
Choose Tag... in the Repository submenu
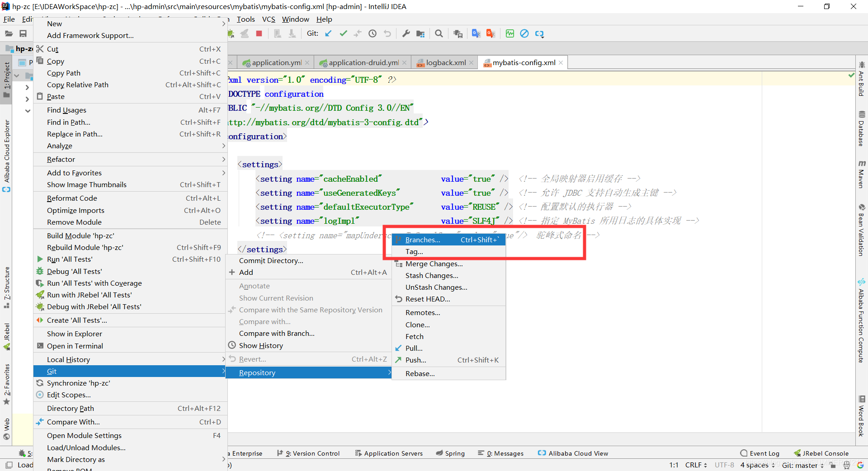coord(448,251)
